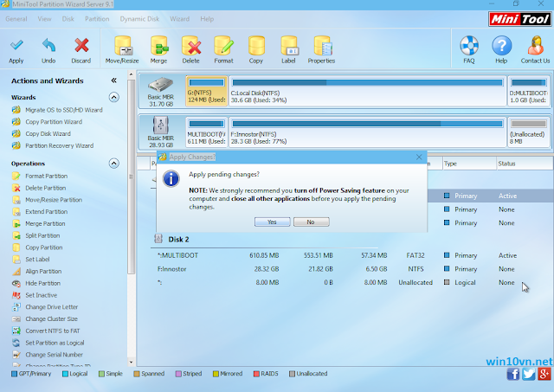Choose Copy Partition in Operations list
The height and width of the screenshot is (392, 554).
click(44, 247)
